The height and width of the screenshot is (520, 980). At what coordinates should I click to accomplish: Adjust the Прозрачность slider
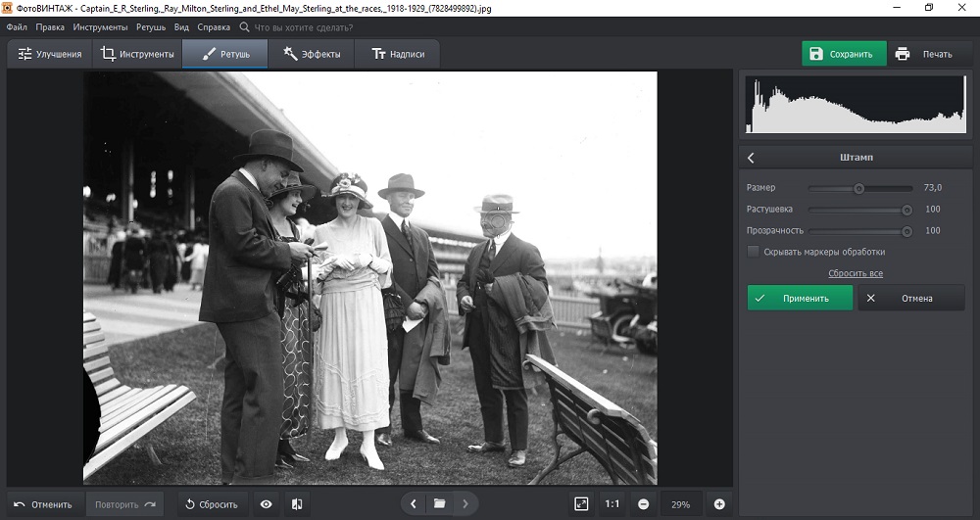(860, 231)
